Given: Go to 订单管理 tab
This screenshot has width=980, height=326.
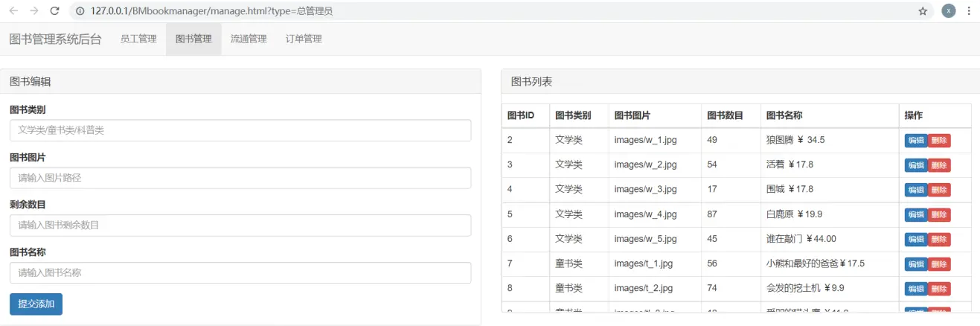Looking at the screenshot, I should click(x=304, y=39).
